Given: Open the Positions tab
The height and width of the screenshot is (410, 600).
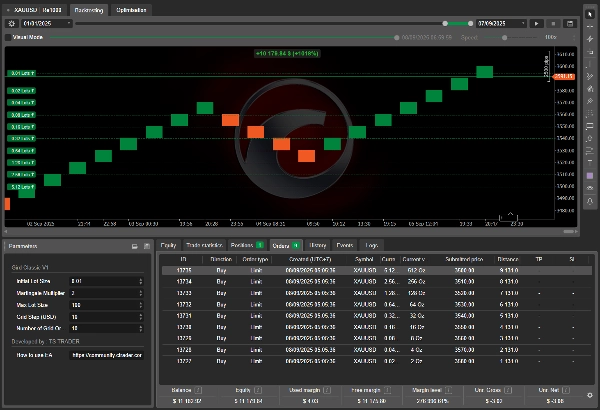Looking at the screenshot, I should (x=247, y=245).
